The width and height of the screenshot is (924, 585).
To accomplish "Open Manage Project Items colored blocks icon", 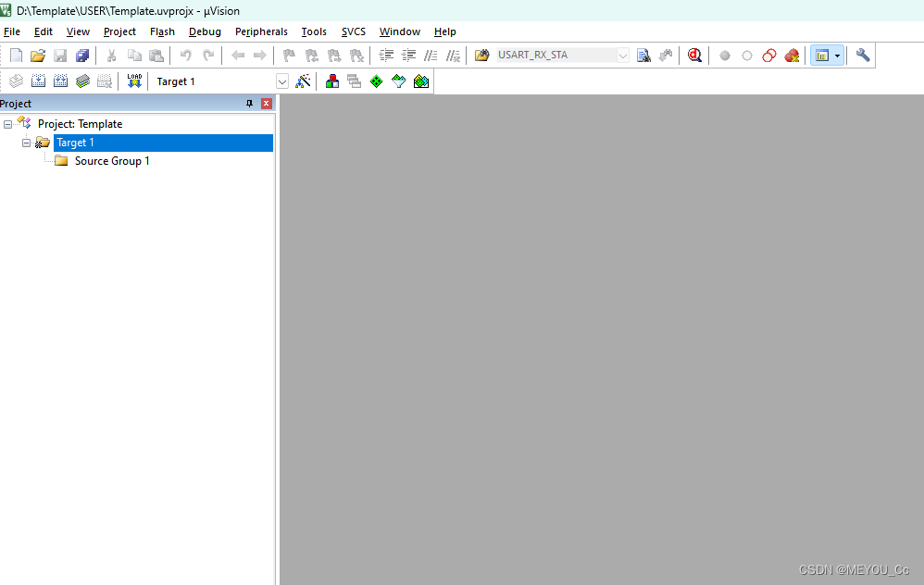I will (332, 81).
